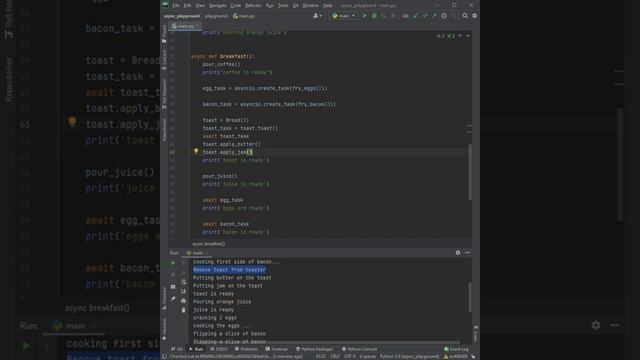Toggle soft-wrap in Run console
640x360 pixels.
(x=184, y=282)
